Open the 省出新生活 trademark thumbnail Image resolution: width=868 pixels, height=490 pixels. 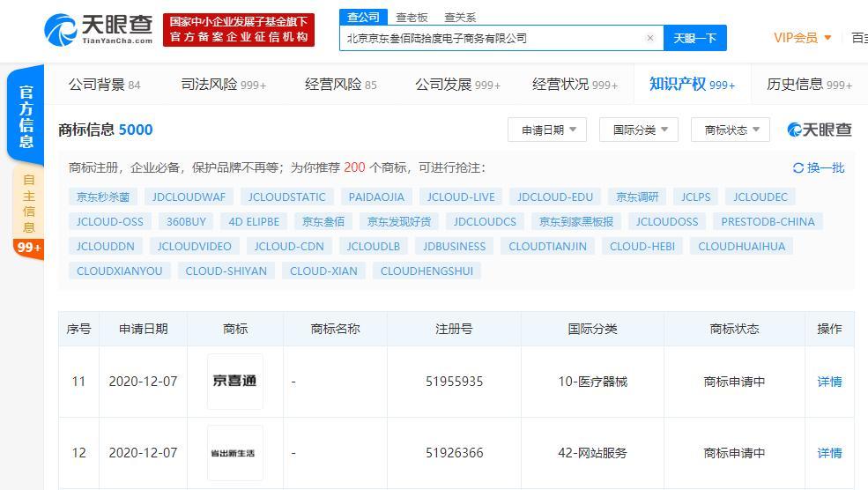[x=234, y=453]
